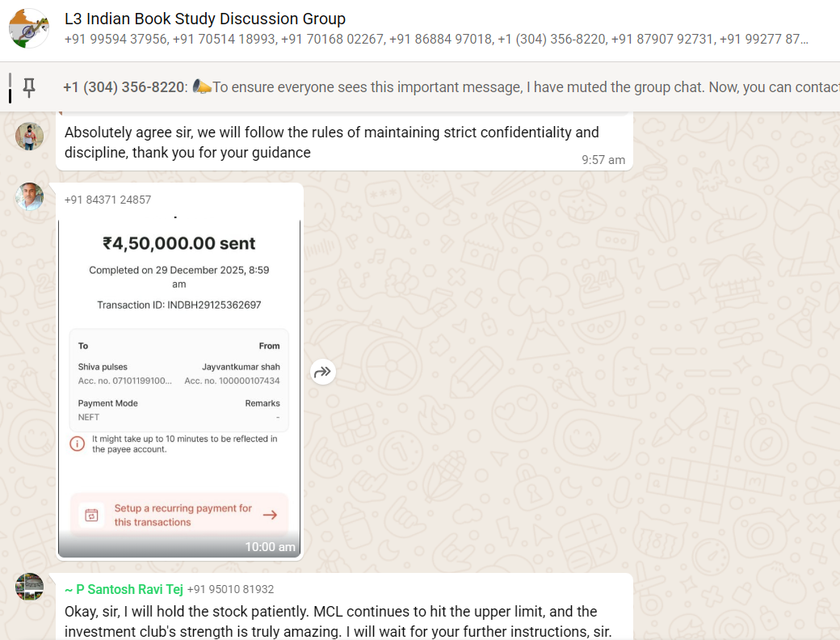Click the pinned message indicator bars

click(10, 87)
